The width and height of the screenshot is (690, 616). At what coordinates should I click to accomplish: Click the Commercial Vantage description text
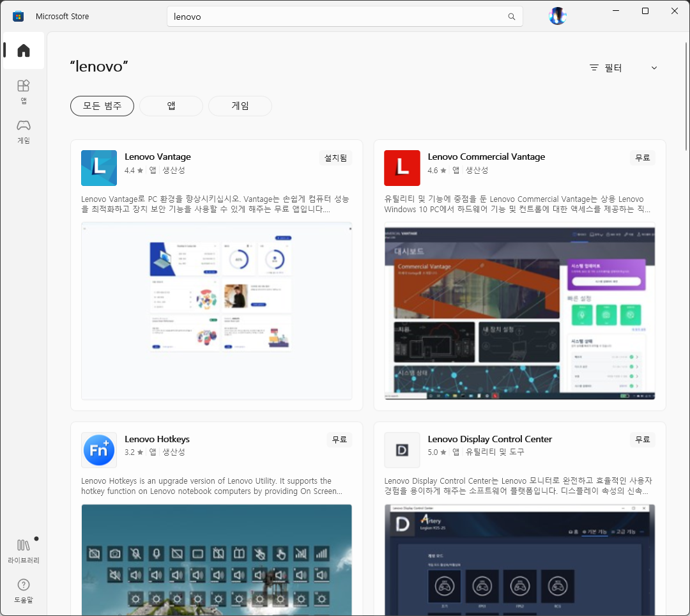pyautogui.click(x=517, y=204)
